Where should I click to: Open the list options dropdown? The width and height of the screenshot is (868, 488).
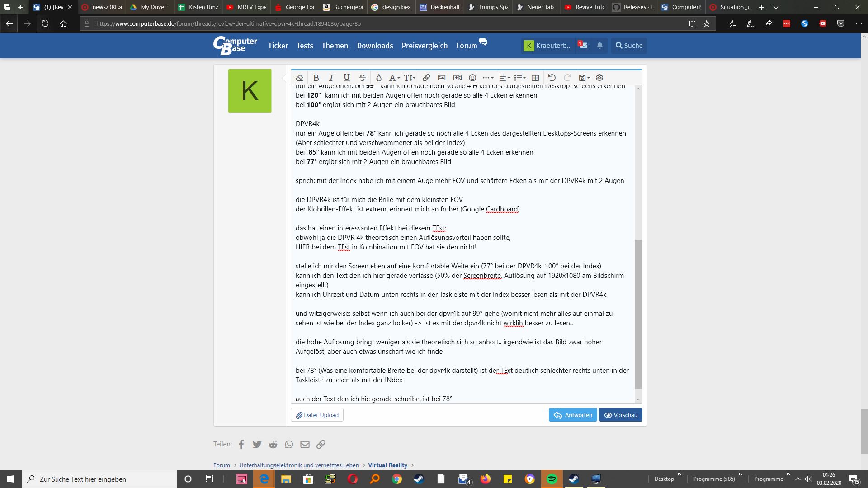520,78
